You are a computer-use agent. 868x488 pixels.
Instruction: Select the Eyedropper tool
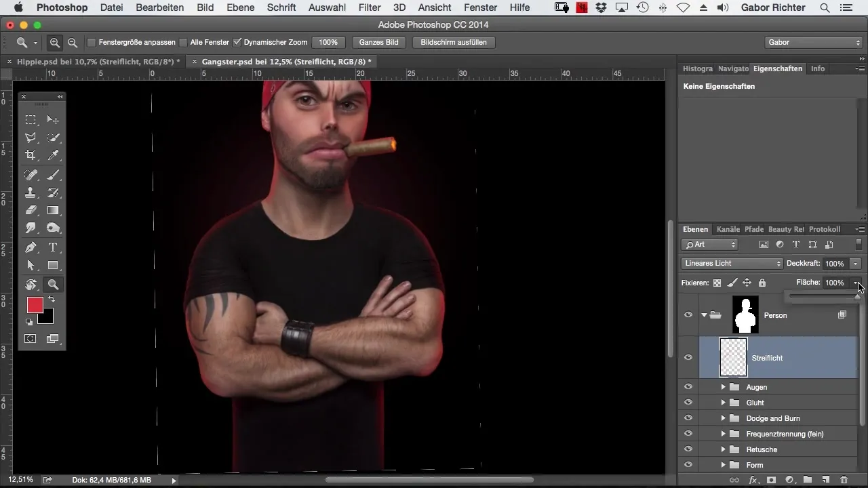tap(53, 155)
